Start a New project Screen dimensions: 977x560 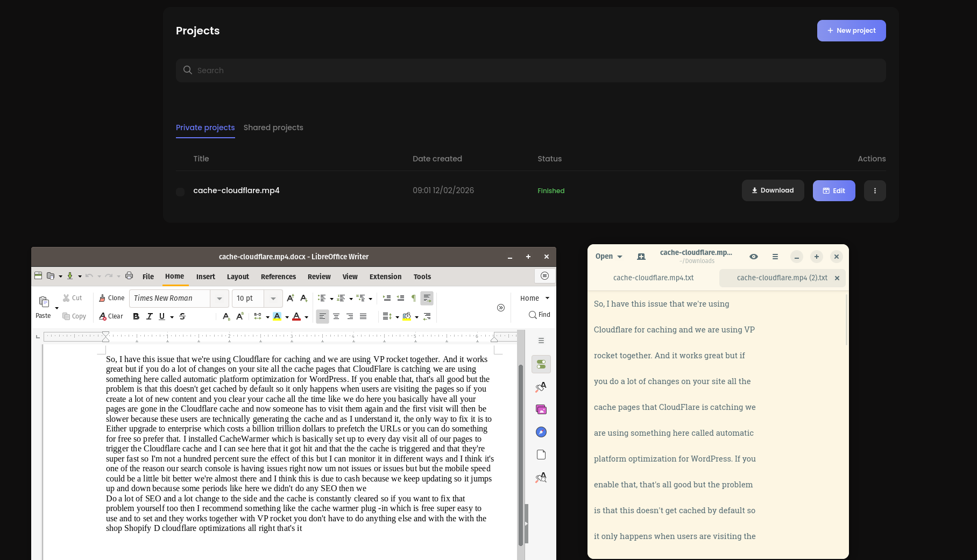[851, 31]
